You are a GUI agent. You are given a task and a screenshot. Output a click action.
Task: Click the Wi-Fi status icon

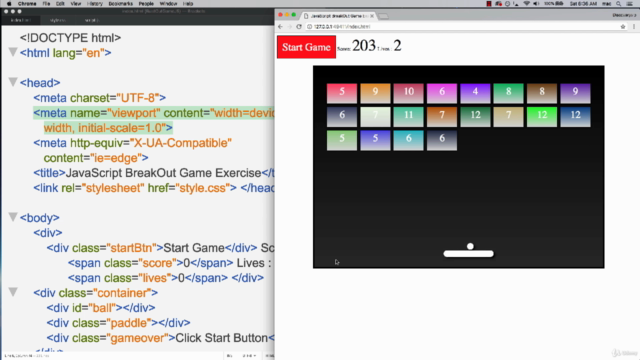pyautogui.click(x=527, y=4)
